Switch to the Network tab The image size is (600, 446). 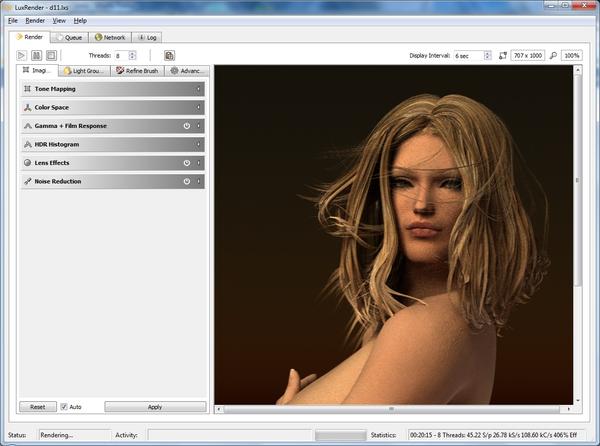point(110,37)
